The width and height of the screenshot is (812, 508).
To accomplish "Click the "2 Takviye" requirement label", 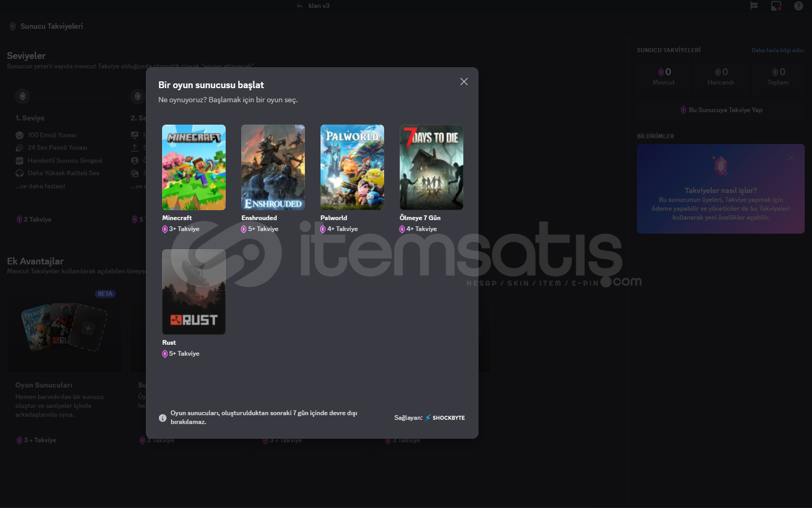I will point(38,220).
